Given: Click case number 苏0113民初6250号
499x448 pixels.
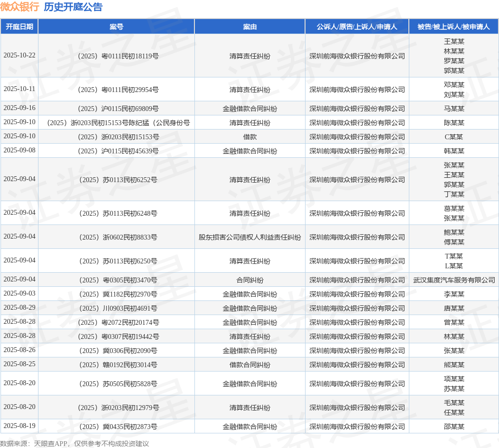Looking at the screenshot, I should 118,261.
